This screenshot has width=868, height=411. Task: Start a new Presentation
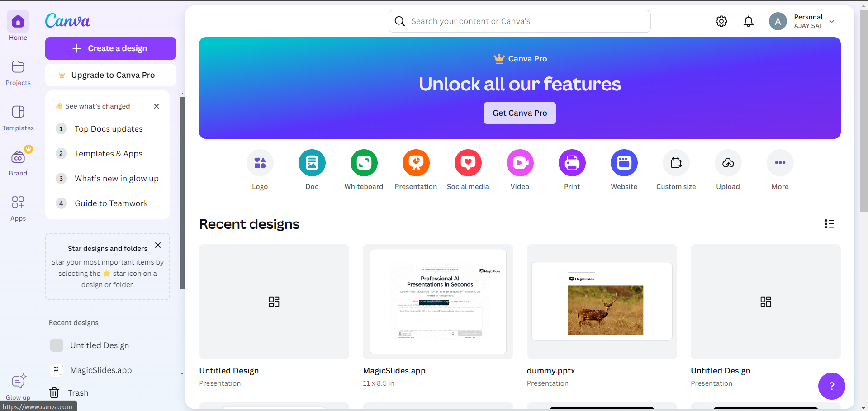[x=416, y=163]
